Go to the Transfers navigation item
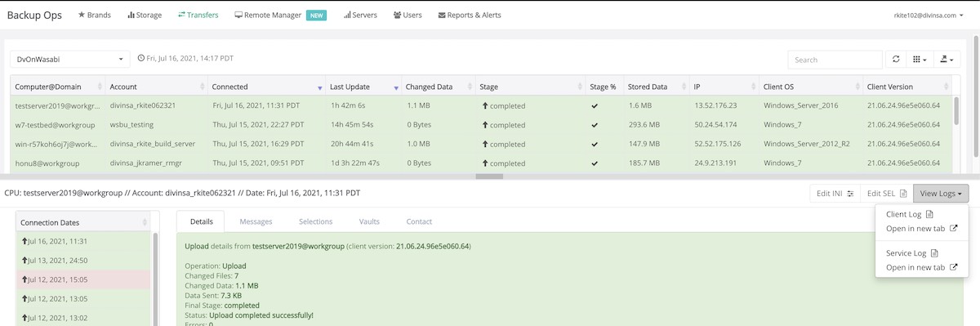 pos(198,15)
